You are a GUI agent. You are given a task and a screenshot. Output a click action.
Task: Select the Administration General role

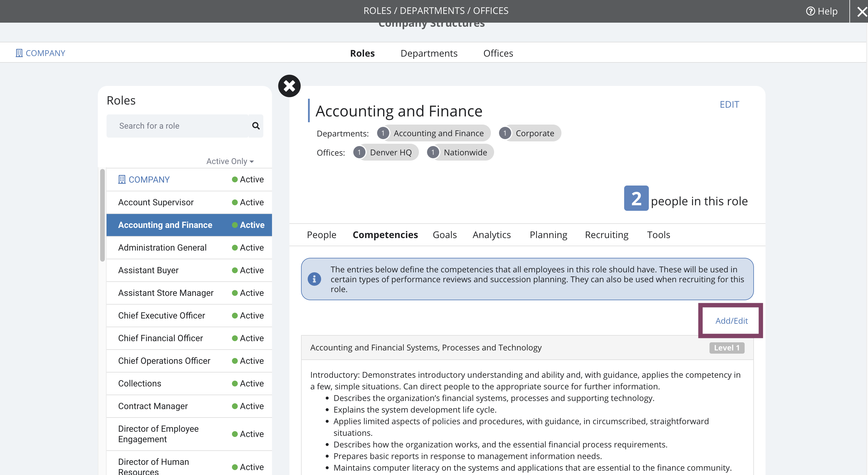pos(189,247)
